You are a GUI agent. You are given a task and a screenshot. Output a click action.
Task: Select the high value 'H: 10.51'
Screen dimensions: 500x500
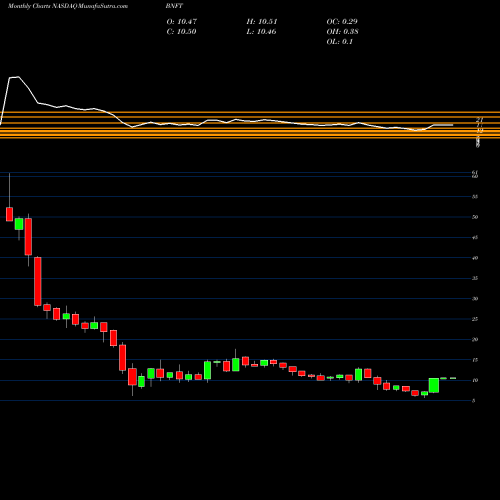(x=262, y=22)
